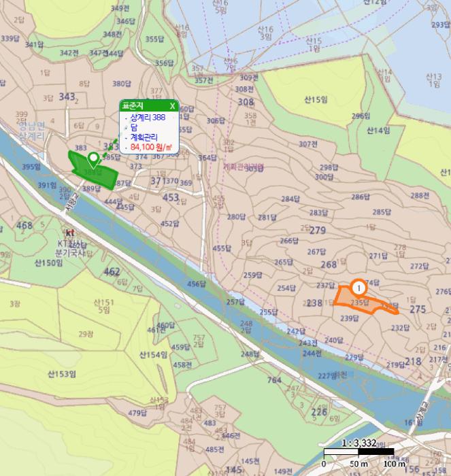The height and width of the screenshot is (476, 451).
Task: Select the forest parcel 산154임
Action: [x=153, y=355]
